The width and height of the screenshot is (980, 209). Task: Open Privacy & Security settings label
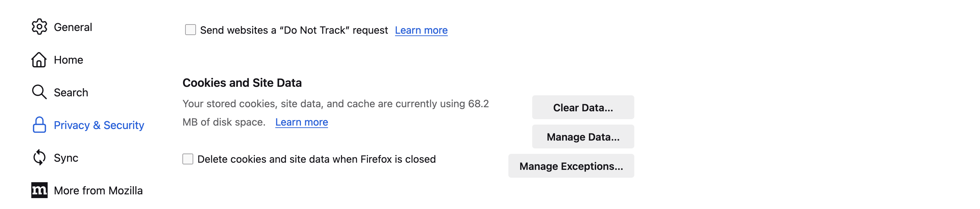[99, 125]
